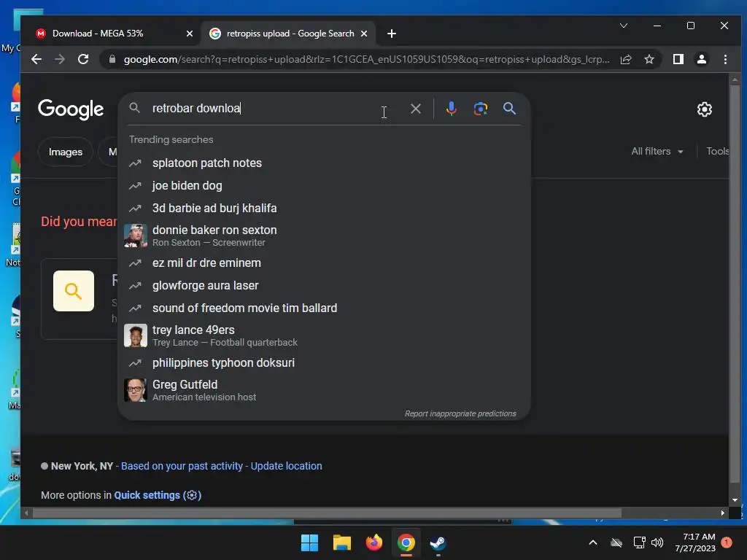Close the Download - MEGA tab
Image resolution: width=747 pixels, height=560 pixels.
tap(189, 34)
